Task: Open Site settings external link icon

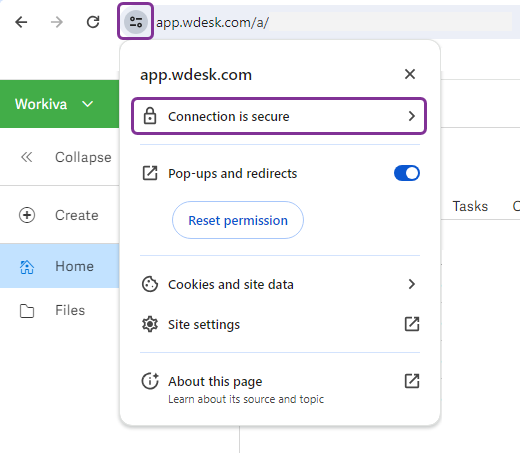Action: tap(412, 324)
